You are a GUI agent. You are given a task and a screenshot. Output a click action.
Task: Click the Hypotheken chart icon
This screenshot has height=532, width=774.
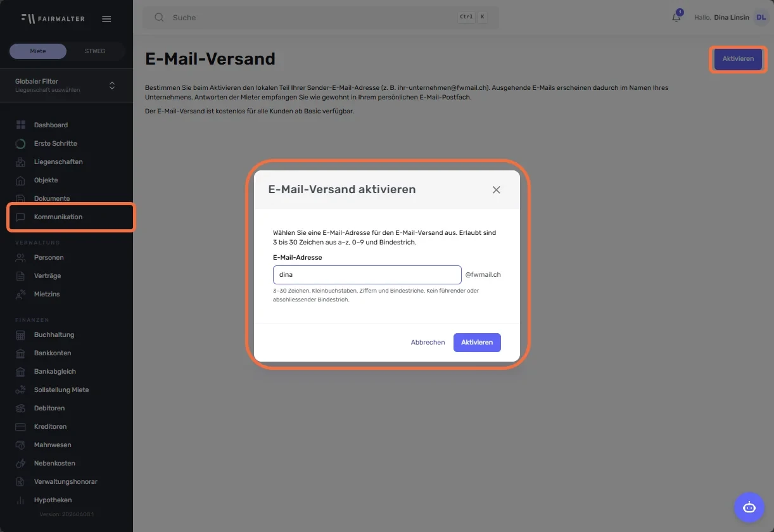[21, 500]
